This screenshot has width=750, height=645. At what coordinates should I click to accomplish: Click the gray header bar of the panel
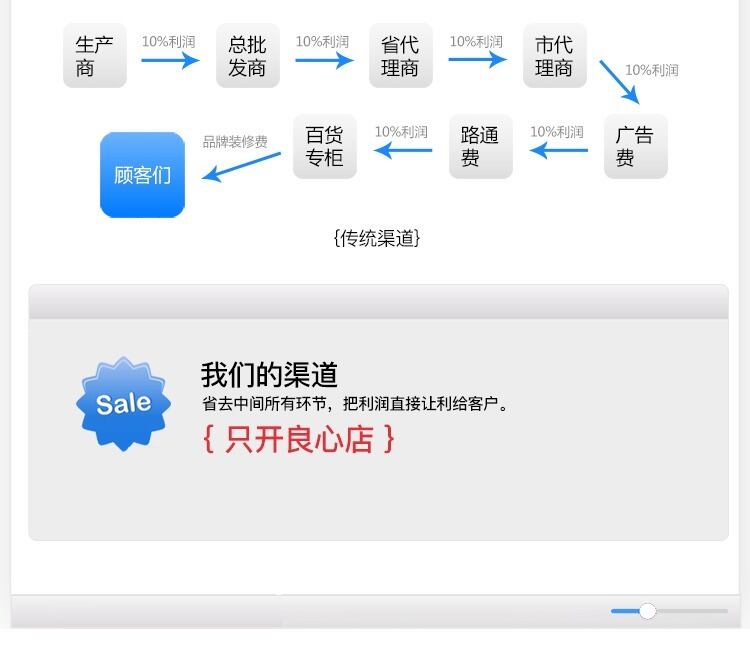378,302
